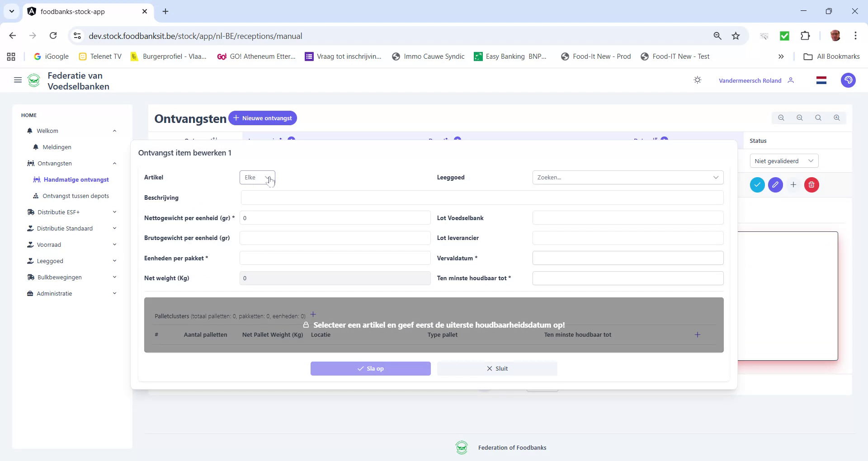The width and height of the screenshot is (868, 461).
Task: Click the Nettogewicht per eenheid input field
Action: 335,218
